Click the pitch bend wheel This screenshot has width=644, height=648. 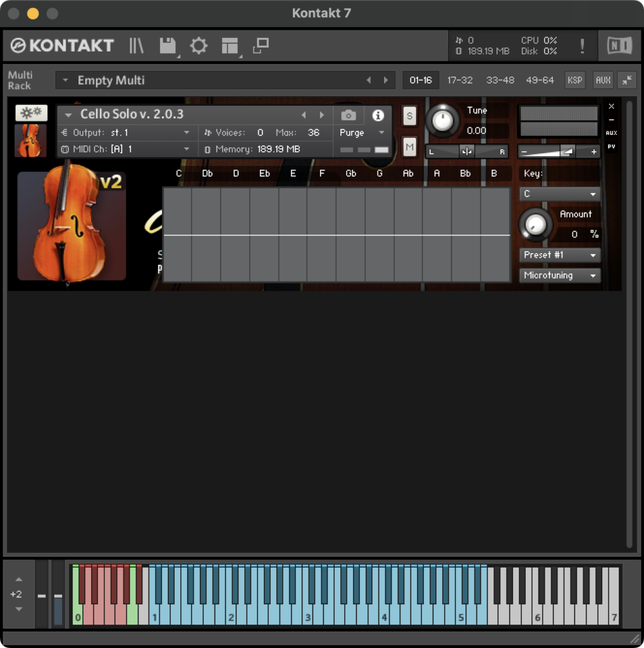coord(42,595)
